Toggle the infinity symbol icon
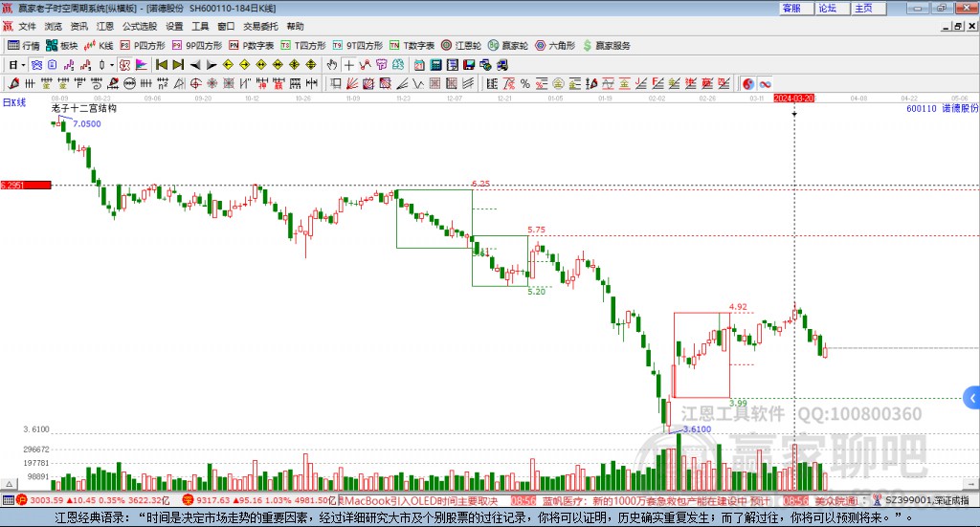The width and height of the screenshot is (980, 527). 765,83
